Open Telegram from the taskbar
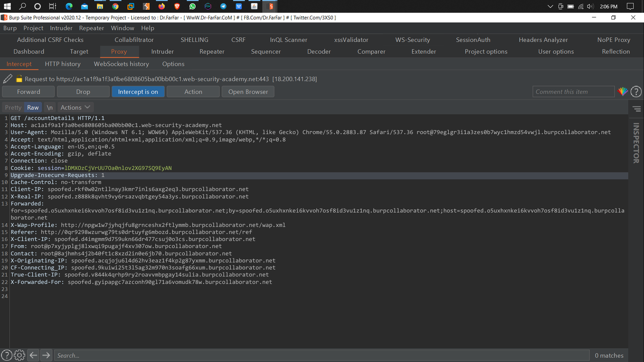 pos(223,6)
